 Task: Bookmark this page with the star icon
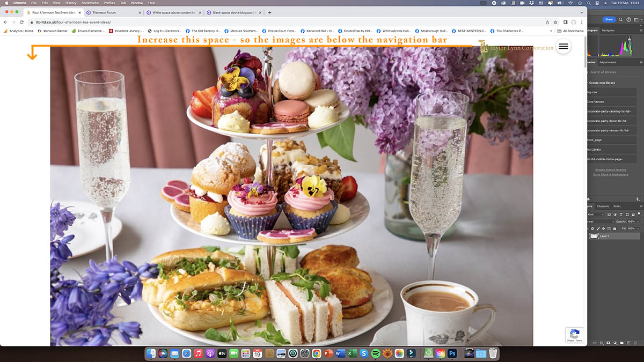[x=555, y=22]
